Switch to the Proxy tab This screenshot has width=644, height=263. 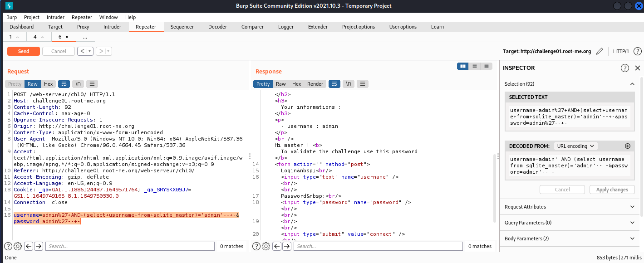(83, 27)
